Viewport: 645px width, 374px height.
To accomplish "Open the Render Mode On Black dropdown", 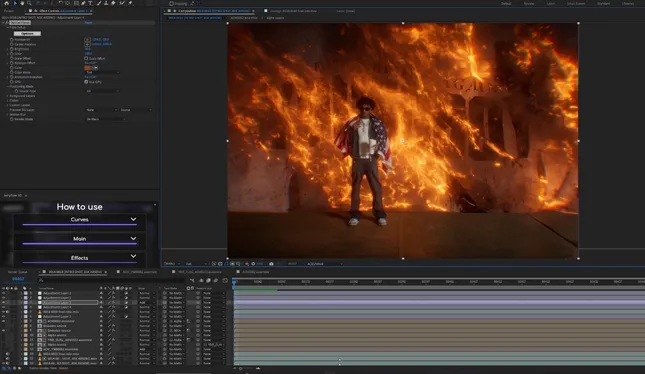I will (105, 119).
